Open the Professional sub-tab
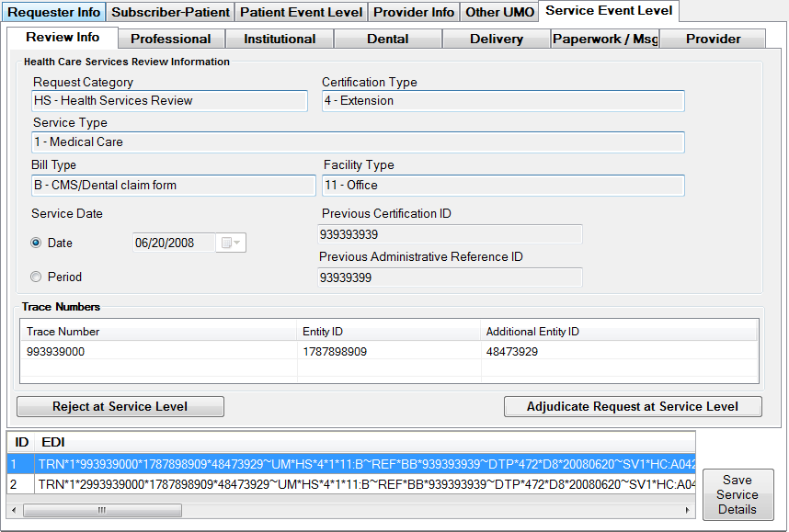This screenshot has height=532, width=789. pos(171,39)
